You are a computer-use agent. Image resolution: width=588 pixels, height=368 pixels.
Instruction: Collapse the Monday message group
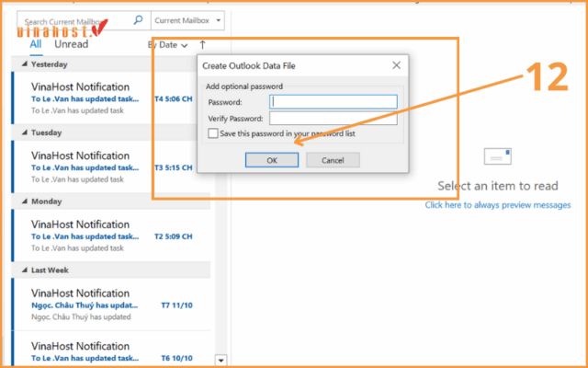click(x=23, y=200)
